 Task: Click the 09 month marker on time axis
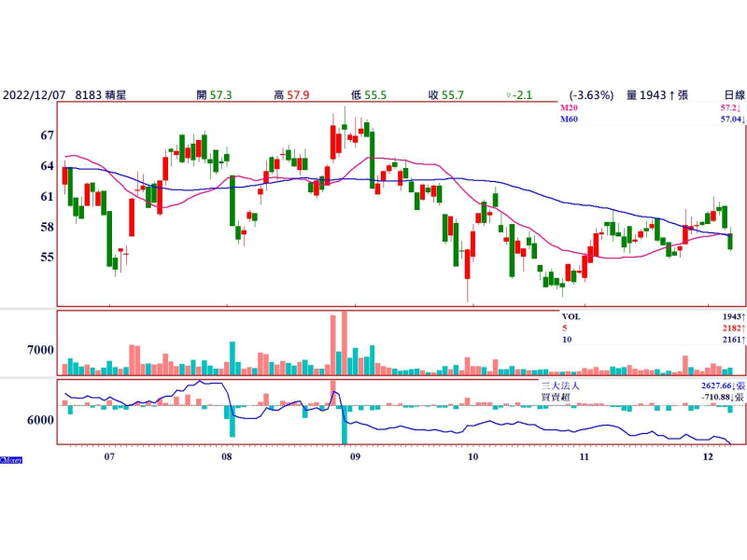(355, 456)
